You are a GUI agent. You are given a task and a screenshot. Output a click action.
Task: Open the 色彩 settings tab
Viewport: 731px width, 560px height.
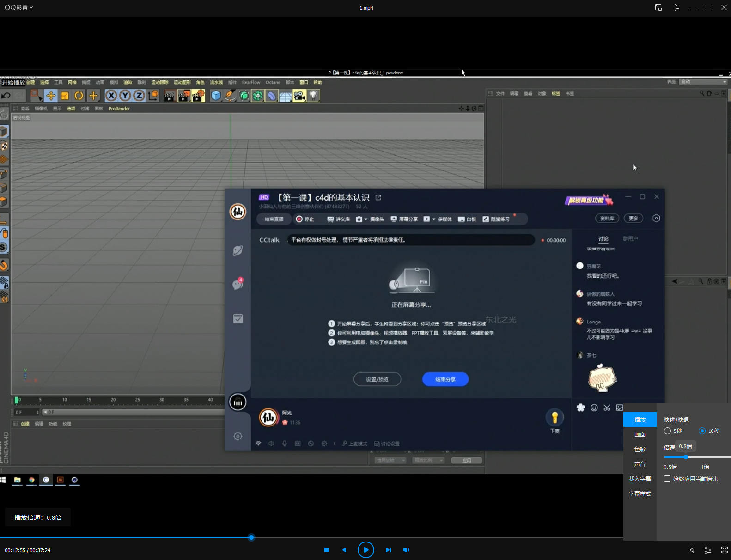click(x=640, y=450)
